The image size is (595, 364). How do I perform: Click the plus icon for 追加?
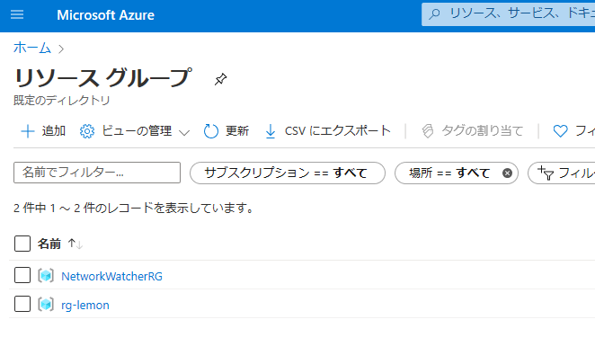(x=28, y=131)
